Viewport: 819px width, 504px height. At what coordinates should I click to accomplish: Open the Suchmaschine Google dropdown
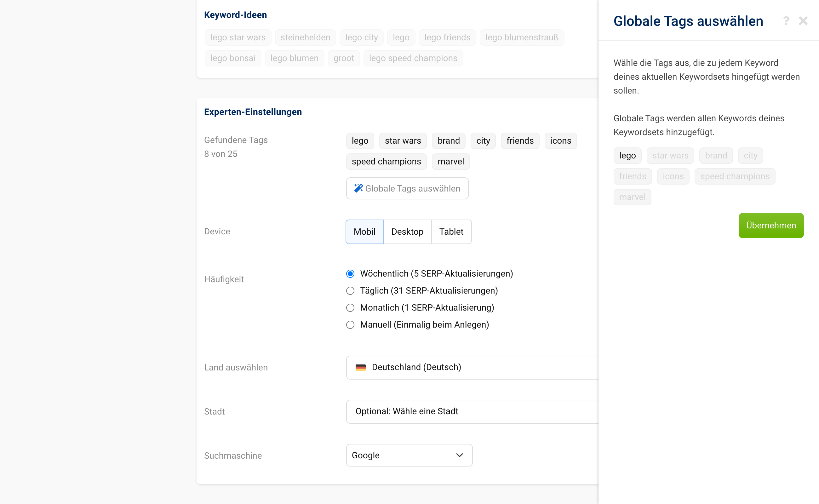tap(408, 455)
